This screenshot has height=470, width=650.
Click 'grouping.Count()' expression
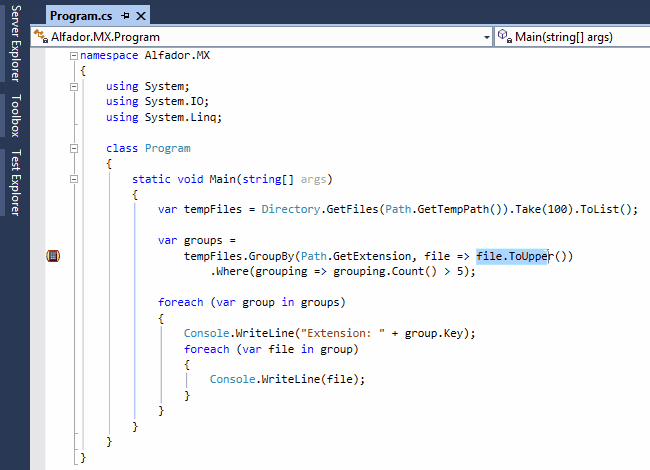[x=385, y=271]
